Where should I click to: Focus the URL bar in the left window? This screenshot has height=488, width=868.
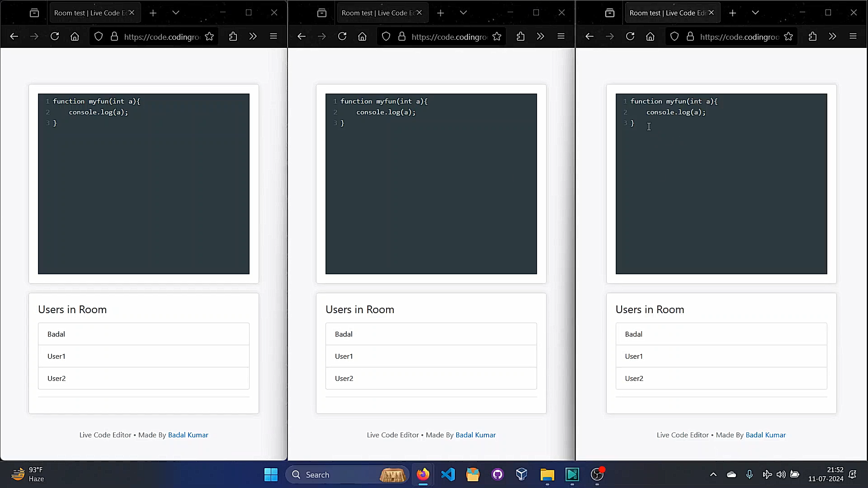(161, 37)
